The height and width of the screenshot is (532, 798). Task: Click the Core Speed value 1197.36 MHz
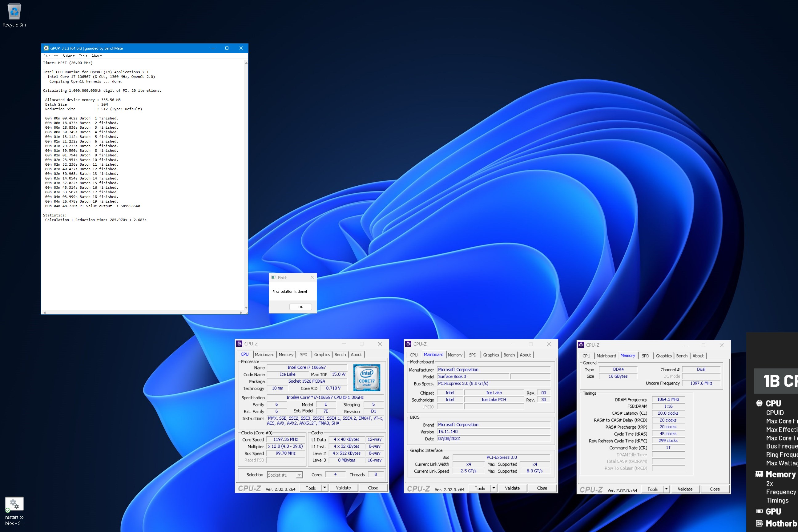[286, 439]
